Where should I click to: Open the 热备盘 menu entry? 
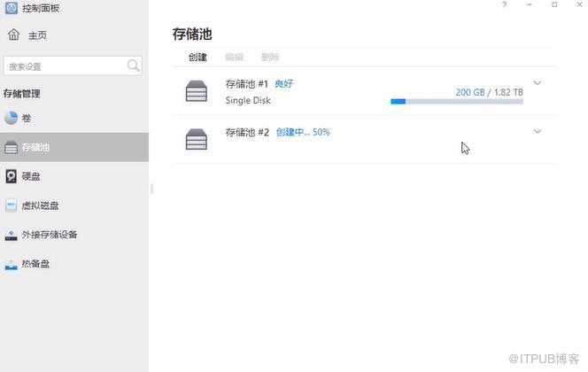click(74, 264)
